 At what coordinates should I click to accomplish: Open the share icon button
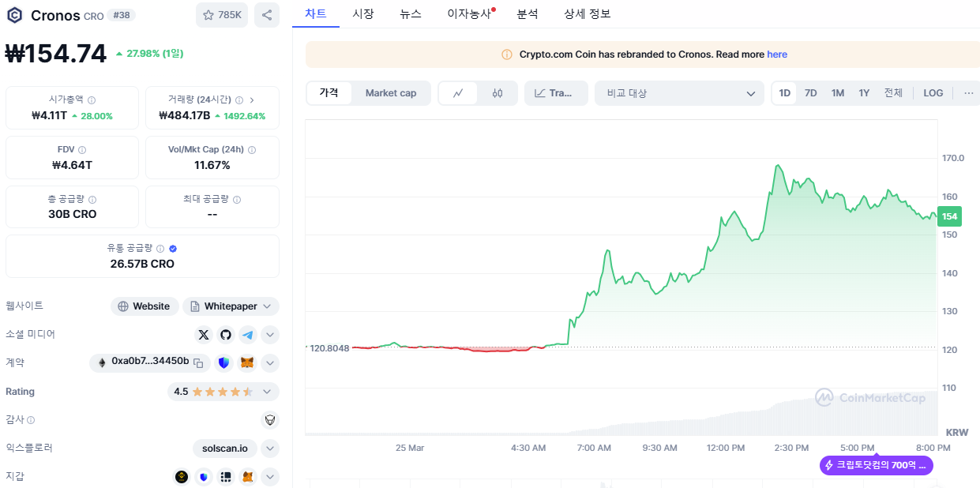267,15
